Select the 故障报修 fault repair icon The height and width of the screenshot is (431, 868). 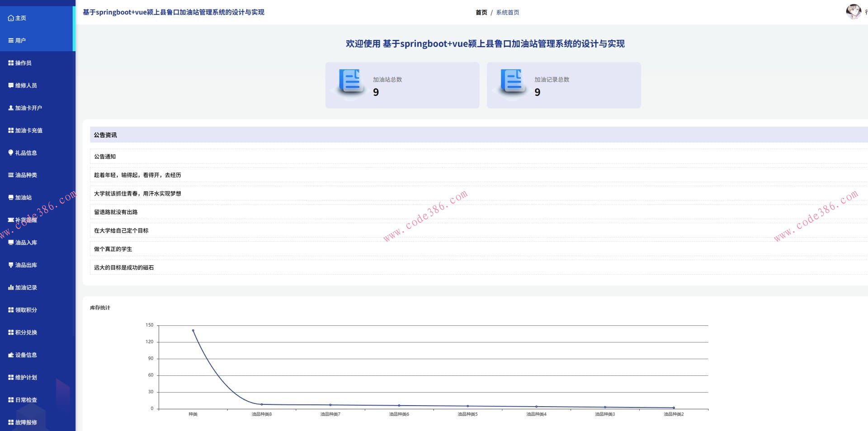point(11,422)
